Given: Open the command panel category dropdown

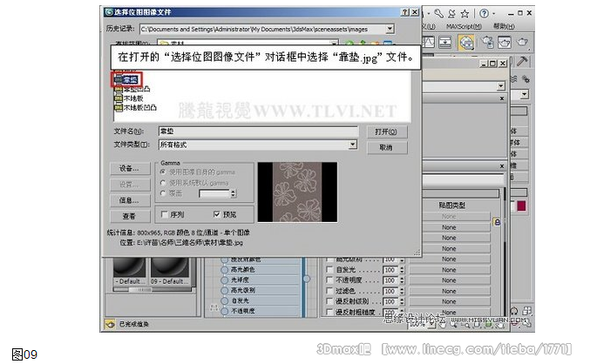Looking at the screenshot, I should pos(525,94).
